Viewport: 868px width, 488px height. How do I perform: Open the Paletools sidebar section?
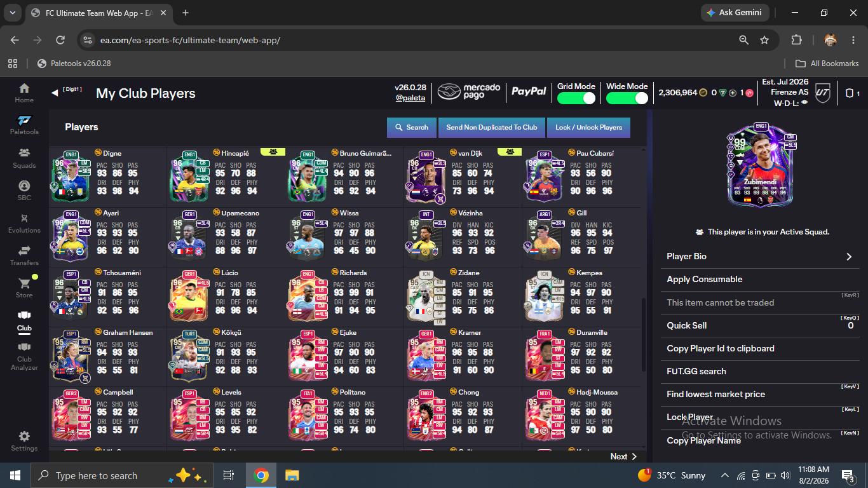click(x=24, y=125)
